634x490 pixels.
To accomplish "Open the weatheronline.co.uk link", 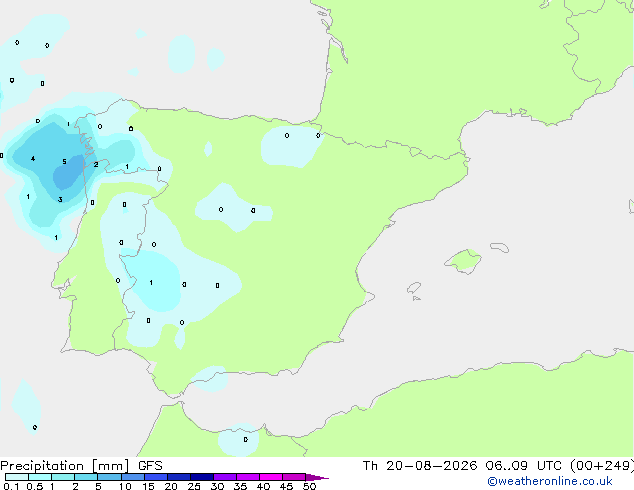I will tap(549, 481).
